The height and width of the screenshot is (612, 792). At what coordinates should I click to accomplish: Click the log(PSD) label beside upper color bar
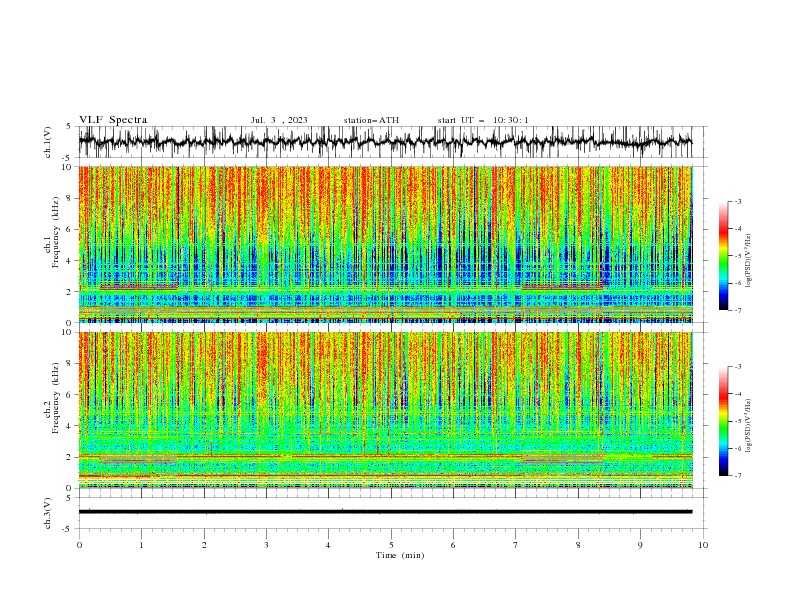click(x=749, y=261)
